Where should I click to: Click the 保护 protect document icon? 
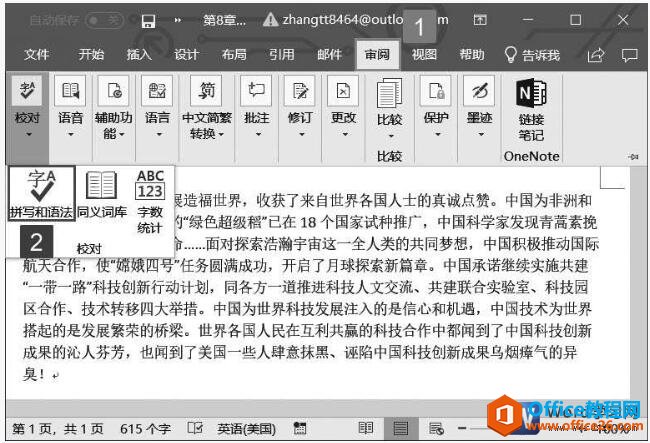(x=436, y=90)
